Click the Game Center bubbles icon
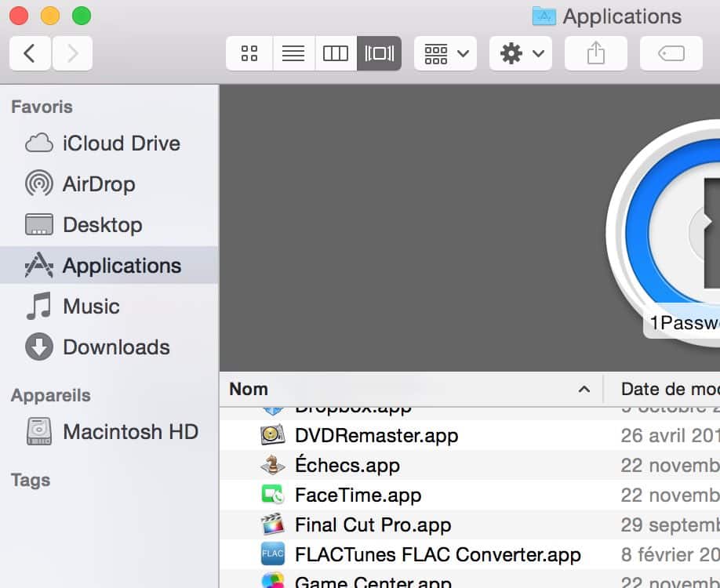 point(273,580)
